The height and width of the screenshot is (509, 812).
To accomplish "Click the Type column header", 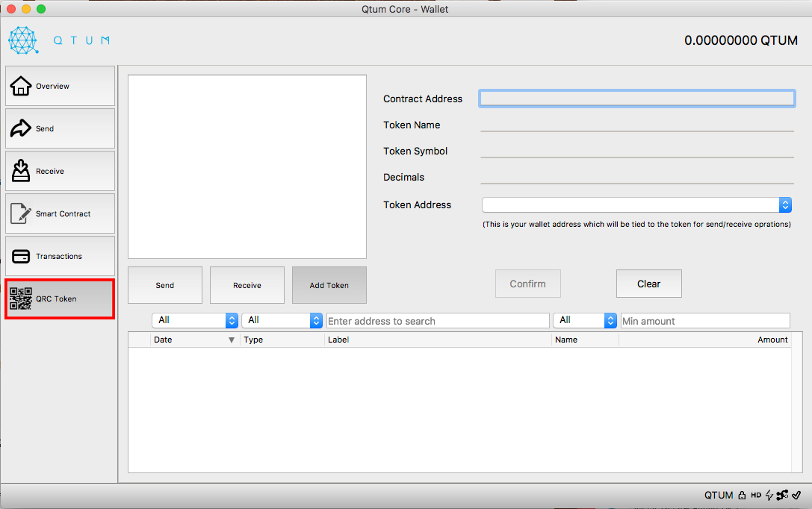I will 282,340.
